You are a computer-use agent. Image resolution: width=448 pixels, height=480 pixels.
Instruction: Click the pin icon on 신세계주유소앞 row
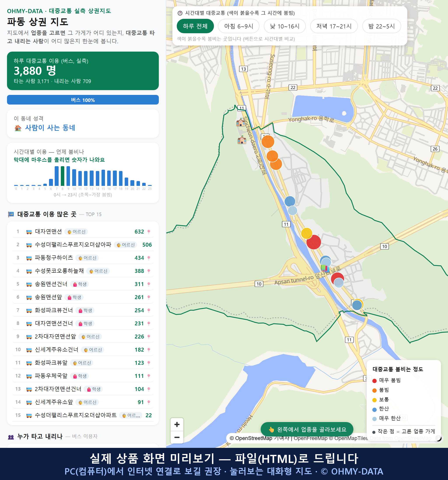[149, 402]
